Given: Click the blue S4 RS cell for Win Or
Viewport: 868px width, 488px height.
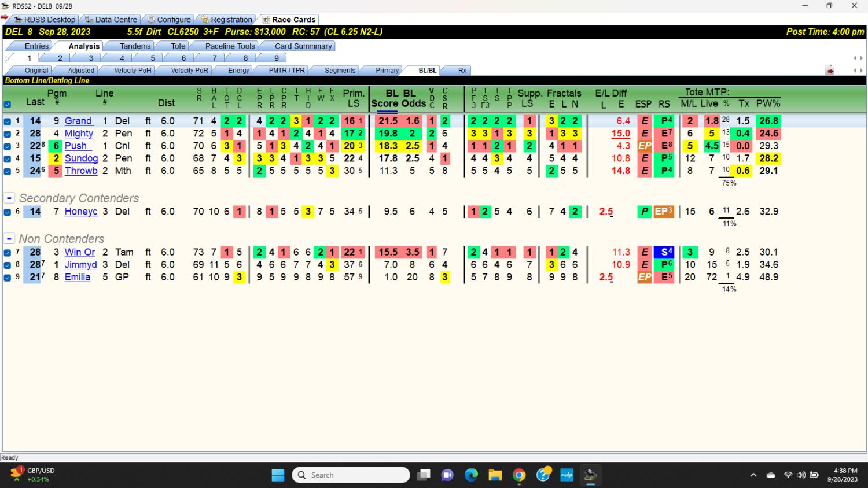Looking at the screenshot, I should 664,252.
